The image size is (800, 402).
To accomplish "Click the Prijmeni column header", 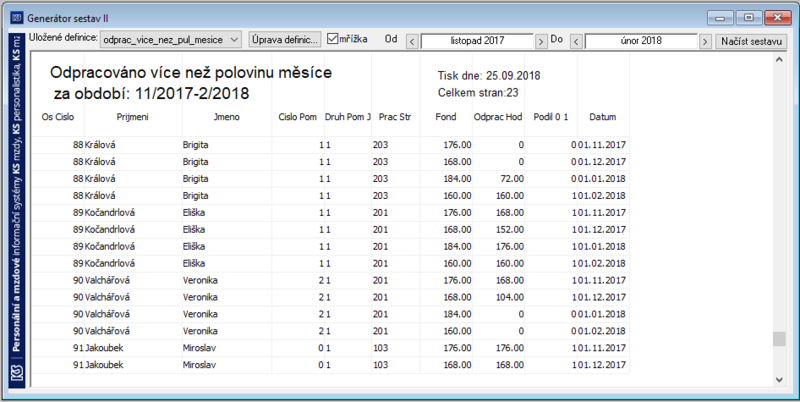I will pyautogui.click(x=133, y=117).
